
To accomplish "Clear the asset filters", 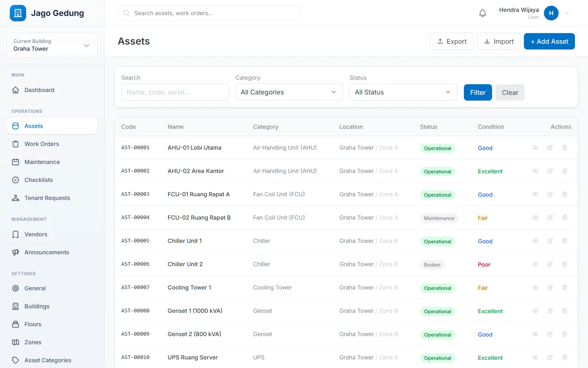I will tap(510, 92).
